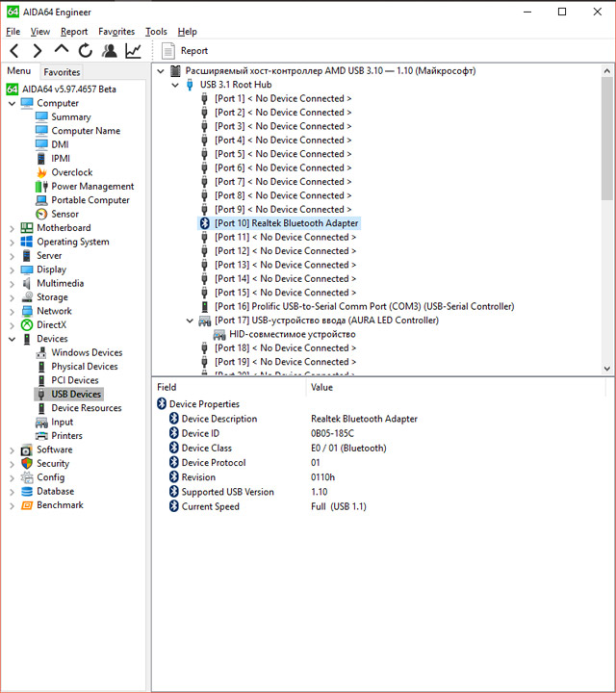The height and width of the screenshot is (693, 616).
Task: Expand the Storage tree node
Action: pos(12,297)
